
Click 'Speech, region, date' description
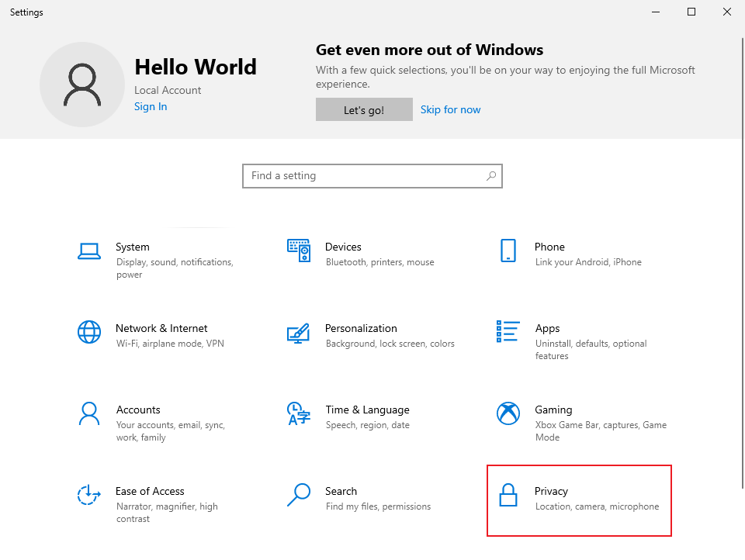(368, 425)
